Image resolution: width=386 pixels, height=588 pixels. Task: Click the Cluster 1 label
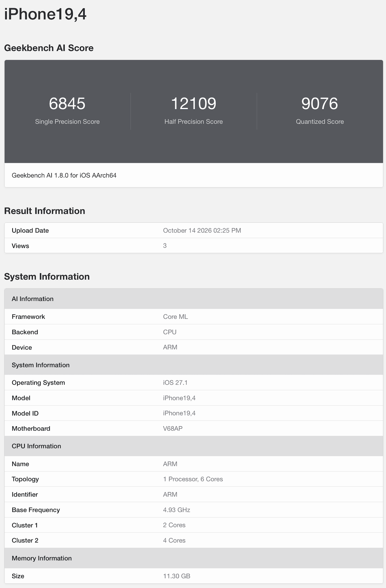[x=25, y=525]
